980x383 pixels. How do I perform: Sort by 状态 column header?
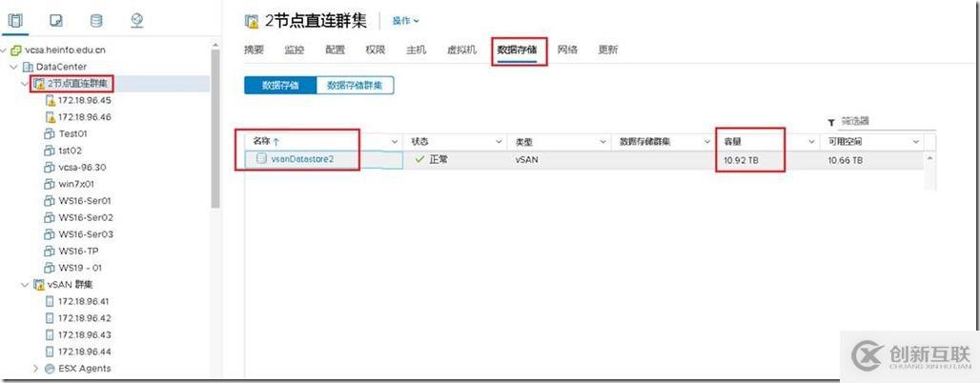click(420, 142)
